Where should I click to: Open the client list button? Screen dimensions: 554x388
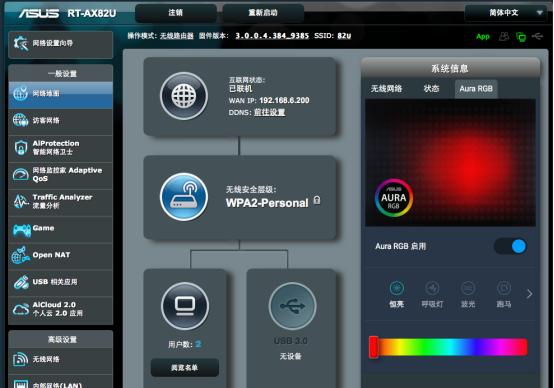coord(184,368)
